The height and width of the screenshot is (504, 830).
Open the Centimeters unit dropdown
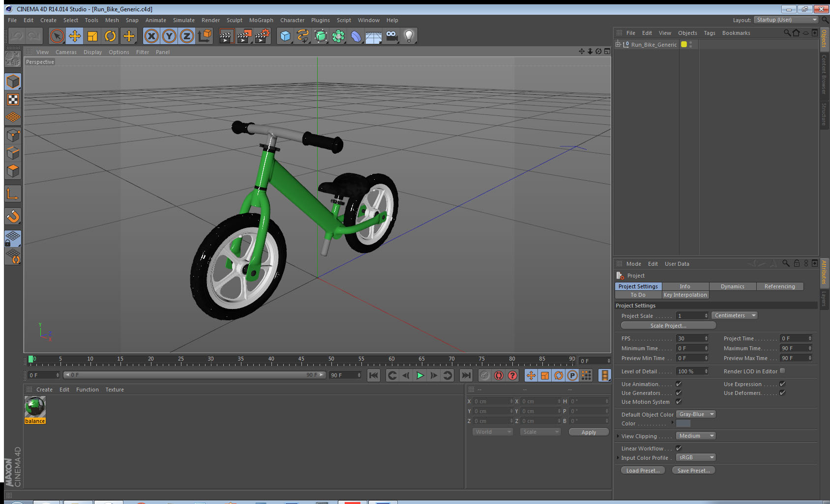(735, 315)
